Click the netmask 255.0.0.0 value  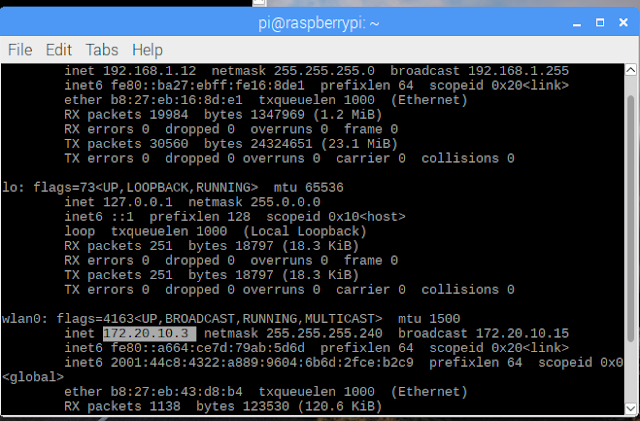(x=285, y=202)
